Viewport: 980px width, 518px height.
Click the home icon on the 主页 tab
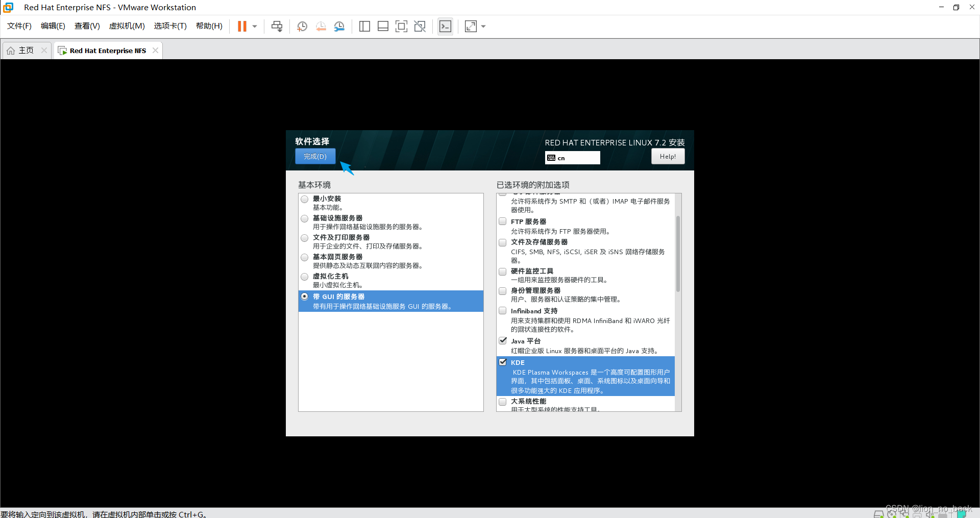tap(11, 51)
